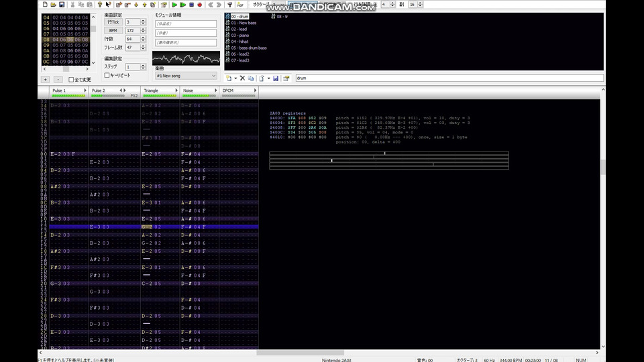
Task: Expand Pulse 2 effect columns arrow
Action: pos(125,90)
